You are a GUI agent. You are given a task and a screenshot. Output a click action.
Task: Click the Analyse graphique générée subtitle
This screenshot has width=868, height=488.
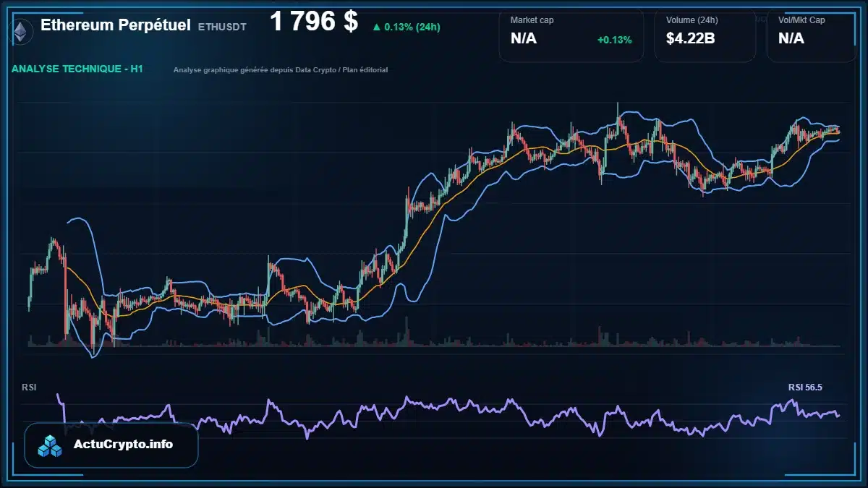[281, 70]
